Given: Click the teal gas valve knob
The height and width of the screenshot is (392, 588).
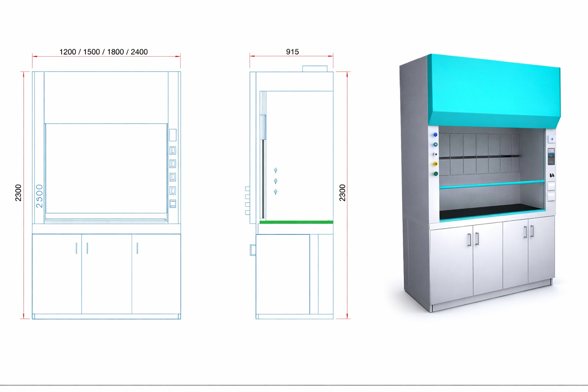Looking at the screenshot, I should (435, 145).
